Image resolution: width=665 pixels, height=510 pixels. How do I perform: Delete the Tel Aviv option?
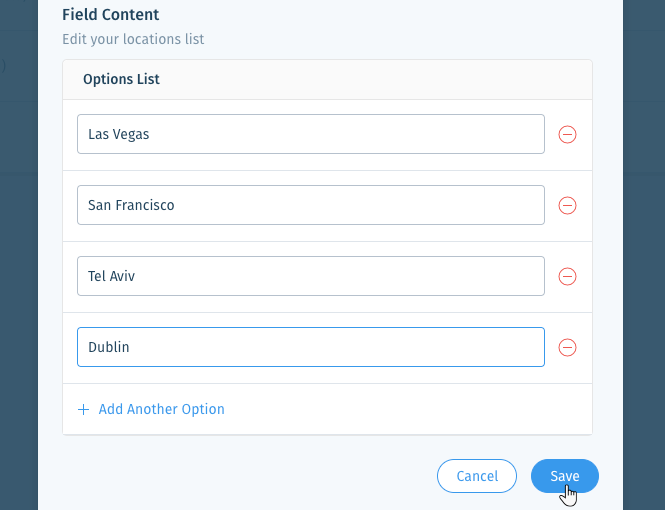[567, 276]
